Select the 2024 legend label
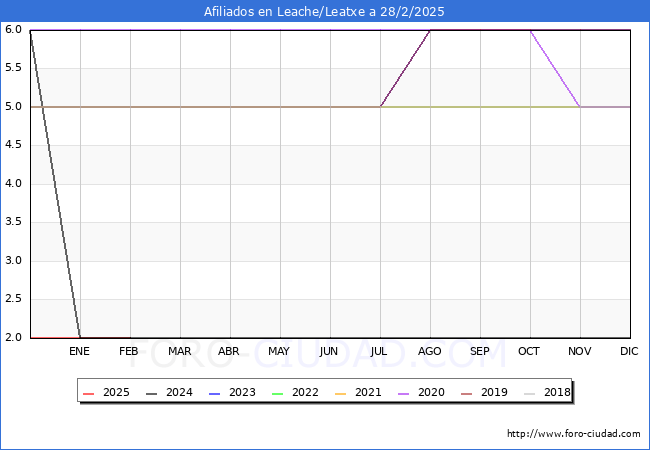The height and width of the screenshot is (450, 650). tap(179, 392)
